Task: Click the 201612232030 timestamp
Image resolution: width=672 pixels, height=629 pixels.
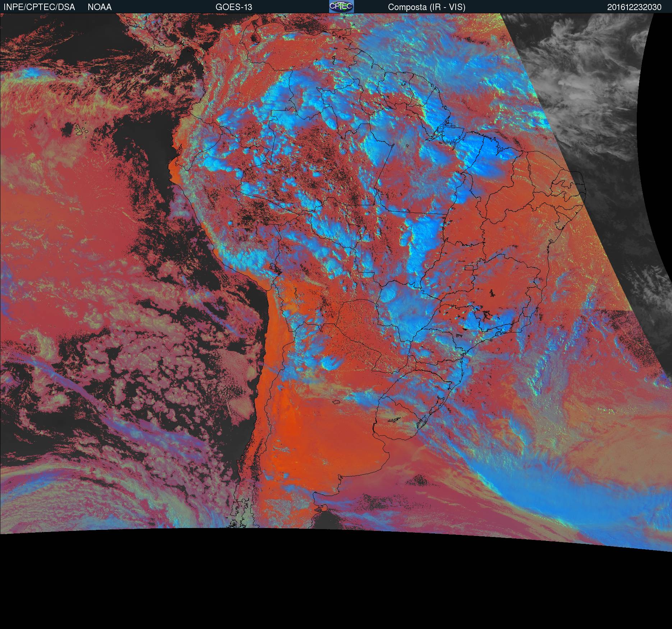Action: pyautogui.click(x=634, y=7)
